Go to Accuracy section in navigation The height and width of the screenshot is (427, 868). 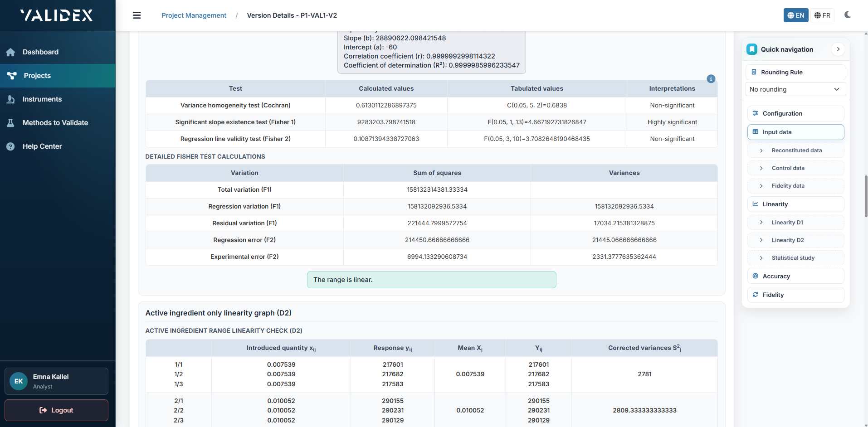click(x=795, y=276)
